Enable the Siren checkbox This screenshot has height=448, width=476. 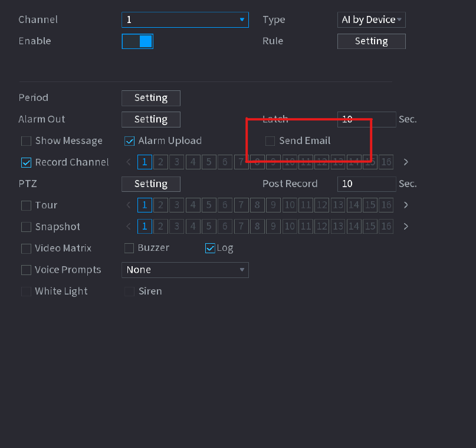pos(129,292)
